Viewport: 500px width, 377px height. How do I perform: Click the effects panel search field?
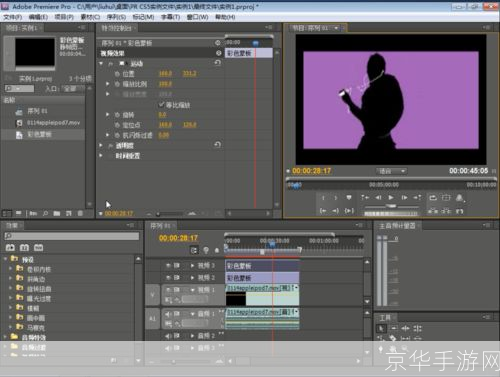(x=72, y=236)
